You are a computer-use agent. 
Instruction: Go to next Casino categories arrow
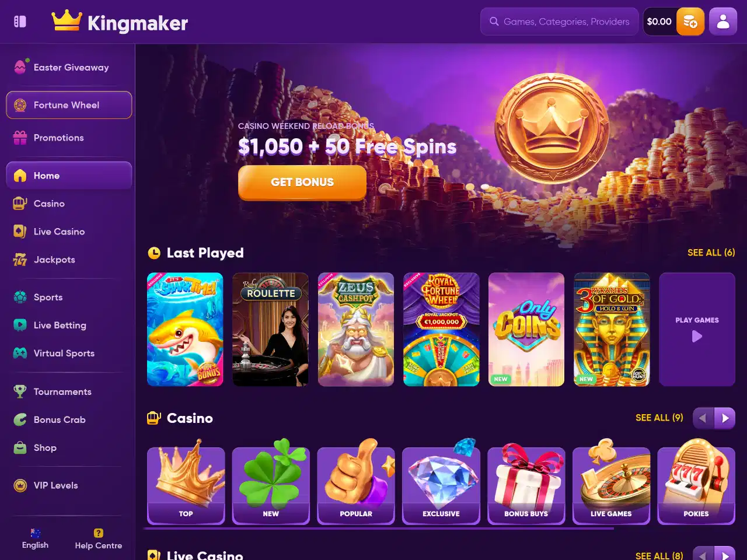[725, 418]
